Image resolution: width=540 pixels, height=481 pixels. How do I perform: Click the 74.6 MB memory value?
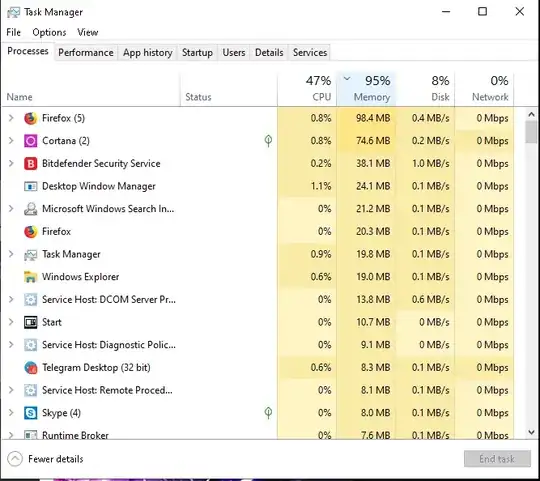373,141
